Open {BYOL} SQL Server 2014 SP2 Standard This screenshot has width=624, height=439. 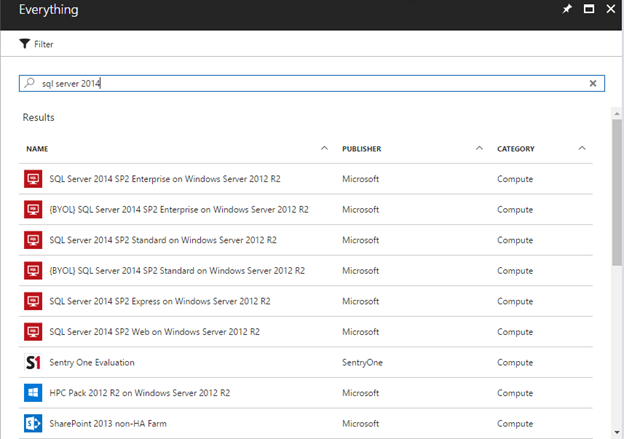tap(177, 271)
